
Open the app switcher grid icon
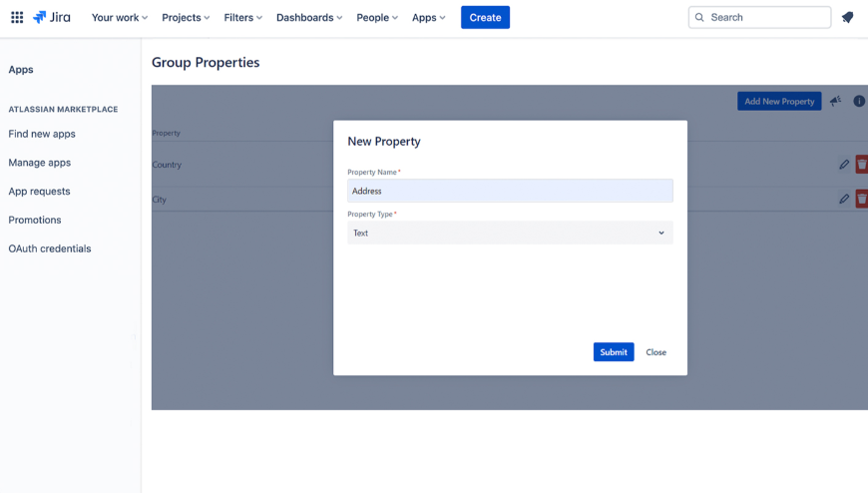(17, 17)
